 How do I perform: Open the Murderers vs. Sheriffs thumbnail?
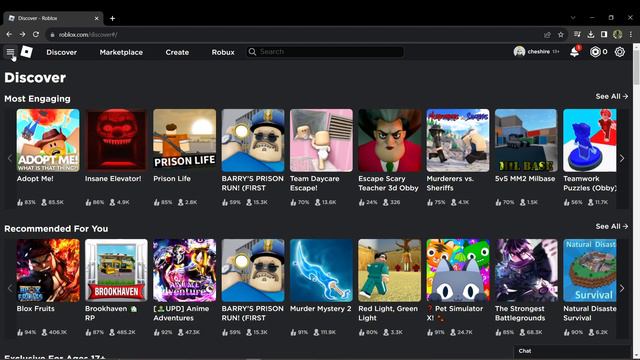(x=458, y=140)
